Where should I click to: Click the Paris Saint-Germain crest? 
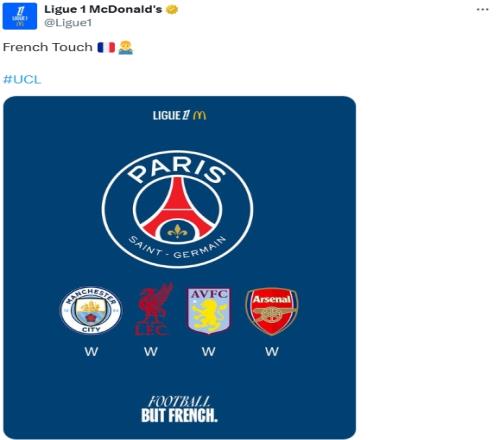[x=177, y=209]
